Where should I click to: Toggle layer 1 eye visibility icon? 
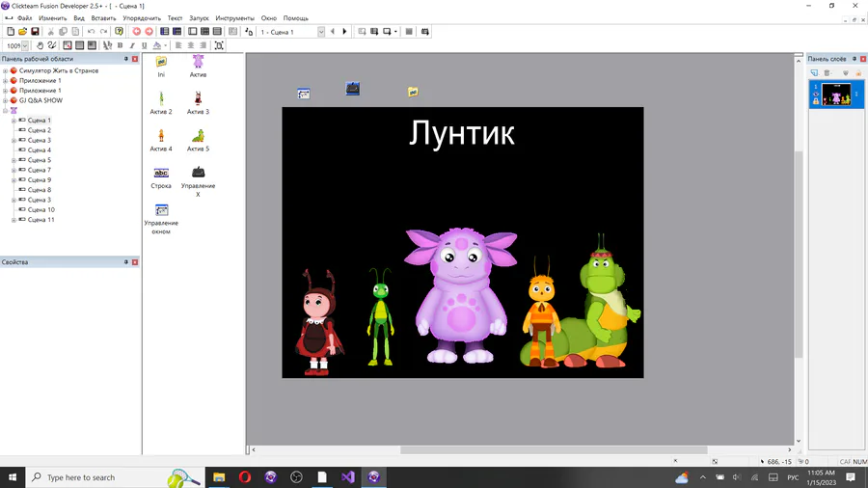pos(815,95)
